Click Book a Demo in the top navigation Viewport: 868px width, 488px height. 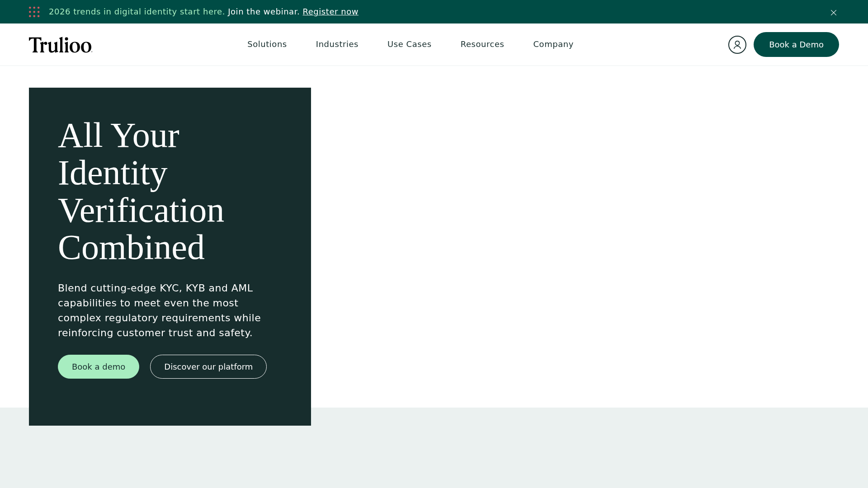(796, 44)
